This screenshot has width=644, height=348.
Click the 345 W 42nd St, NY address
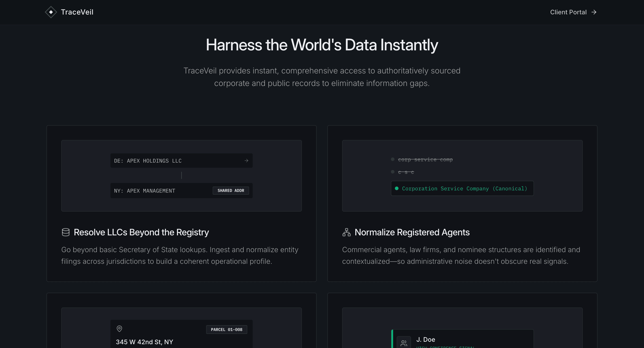(x=144, y=342)
